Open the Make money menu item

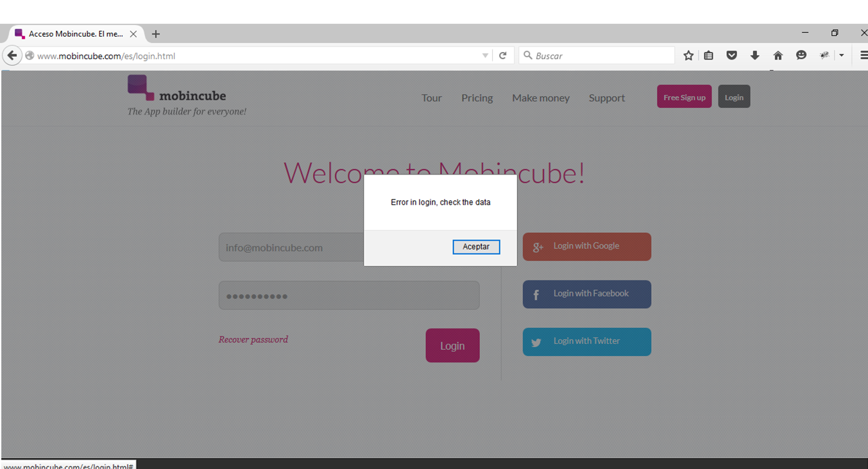(541, 98)
